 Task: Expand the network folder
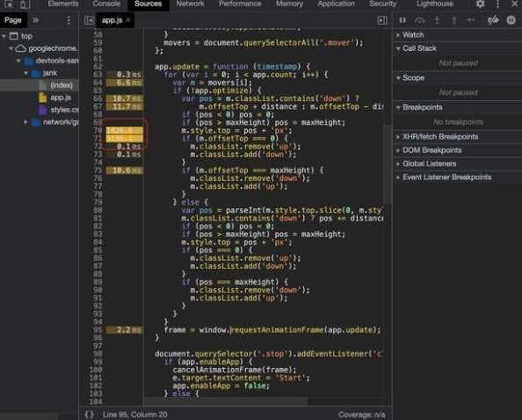click(x=26, y=122)
